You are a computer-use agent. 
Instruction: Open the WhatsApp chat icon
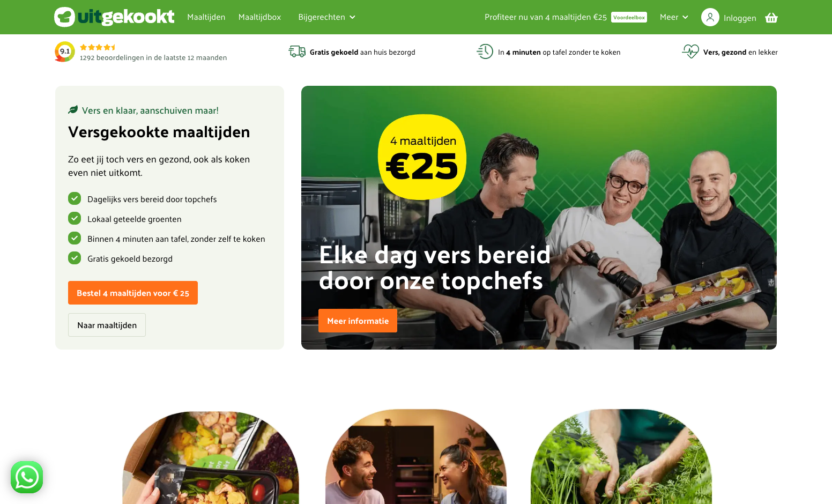pos(27,477)
